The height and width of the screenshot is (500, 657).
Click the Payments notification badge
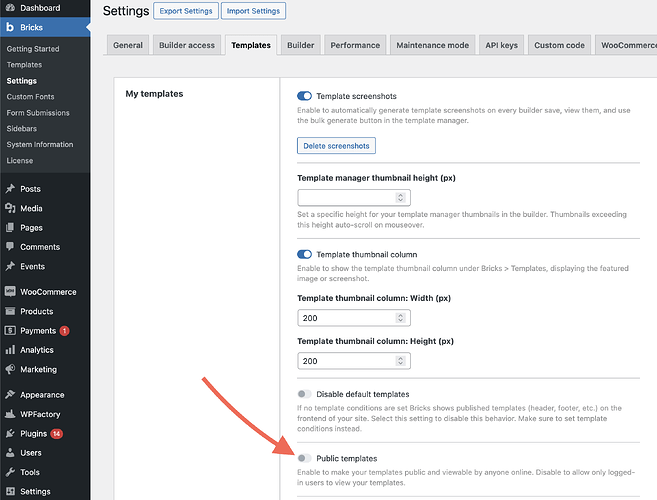click(65, 331)
